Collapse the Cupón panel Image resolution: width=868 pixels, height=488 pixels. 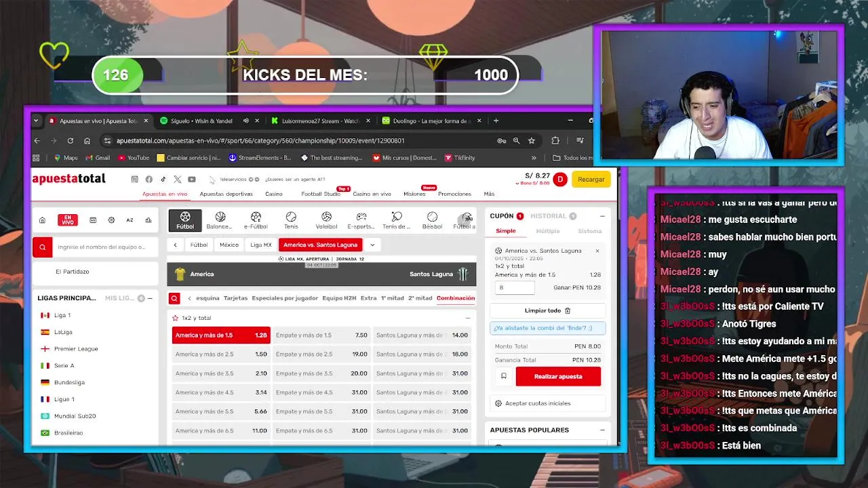[602, 216]
